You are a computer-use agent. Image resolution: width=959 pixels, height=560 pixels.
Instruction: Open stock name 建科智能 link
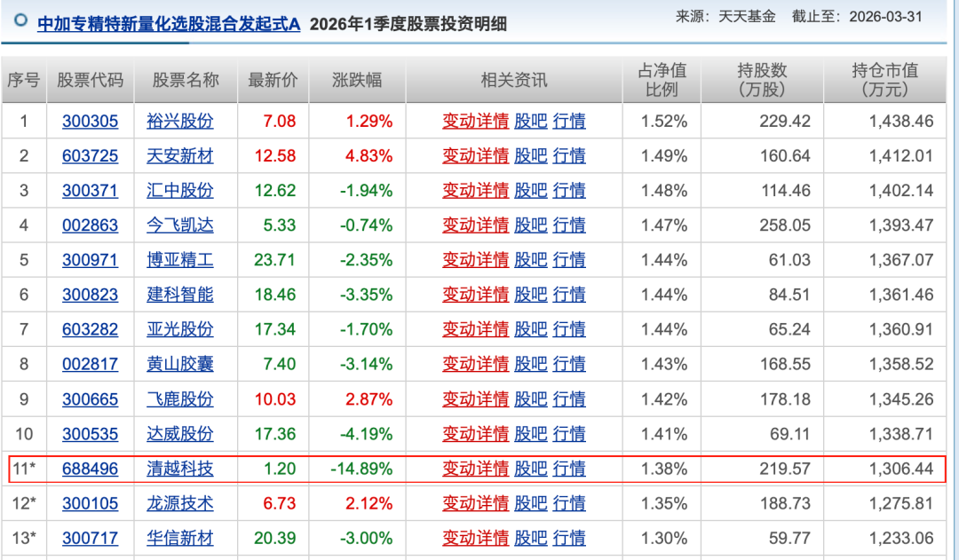tap(179, 295)
